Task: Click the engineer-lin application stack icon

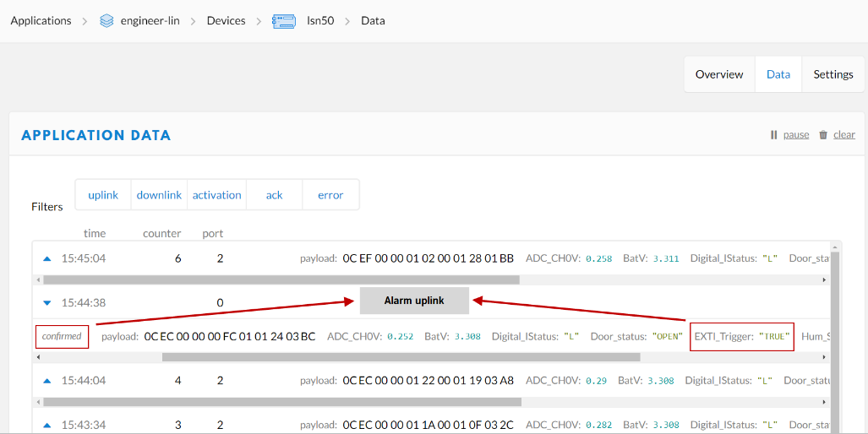Action: (106, 21)
